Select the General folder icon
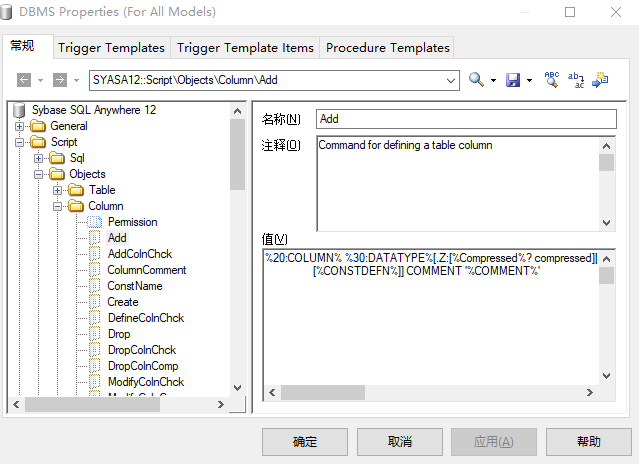The width and height of the screenshot is (639, 464). 38,126
